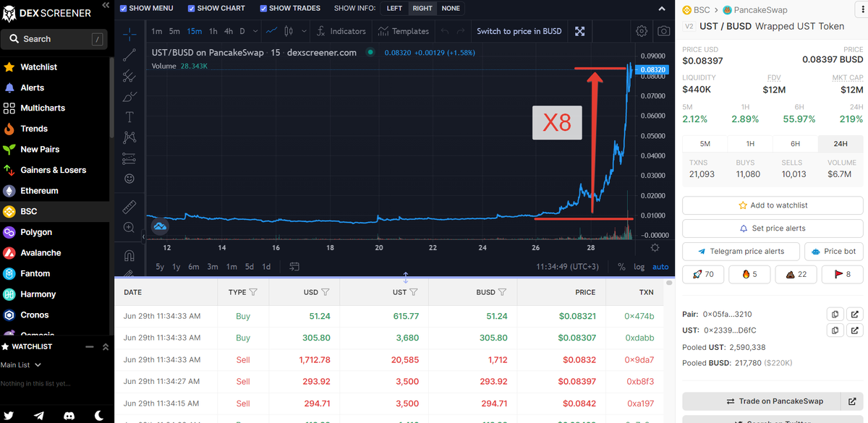Screen dimensions: 868x423
Task: Filter trades by UST column
Action: pos(414,292)
